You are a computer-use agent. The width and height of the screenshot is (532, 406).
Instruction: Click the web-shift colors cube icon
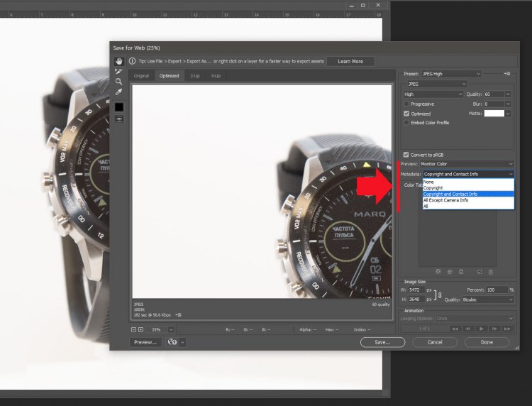450,272
